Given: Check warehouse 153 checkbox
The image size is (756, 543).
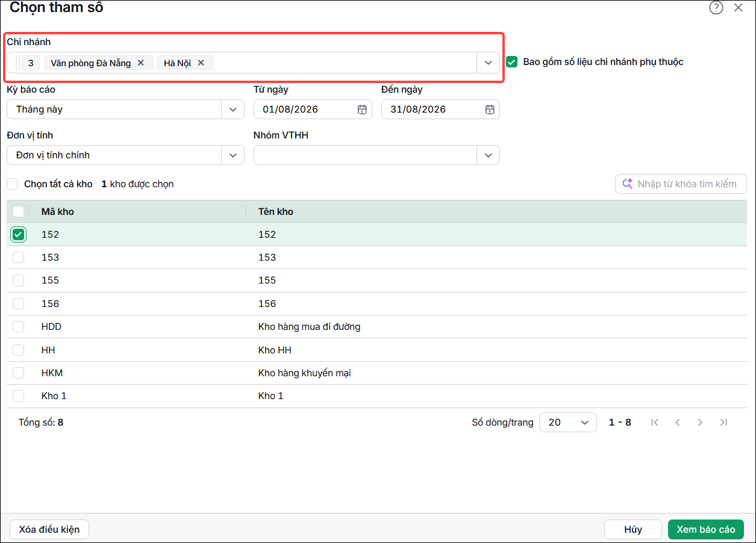Looking at the screenshot, I should click(x=19, y=257).
